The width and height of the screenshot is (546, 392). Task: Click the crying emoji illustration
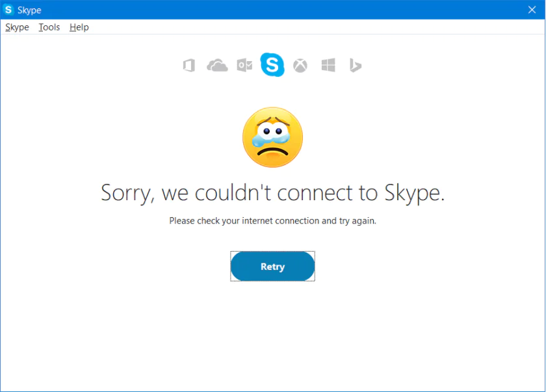(272, 137)
